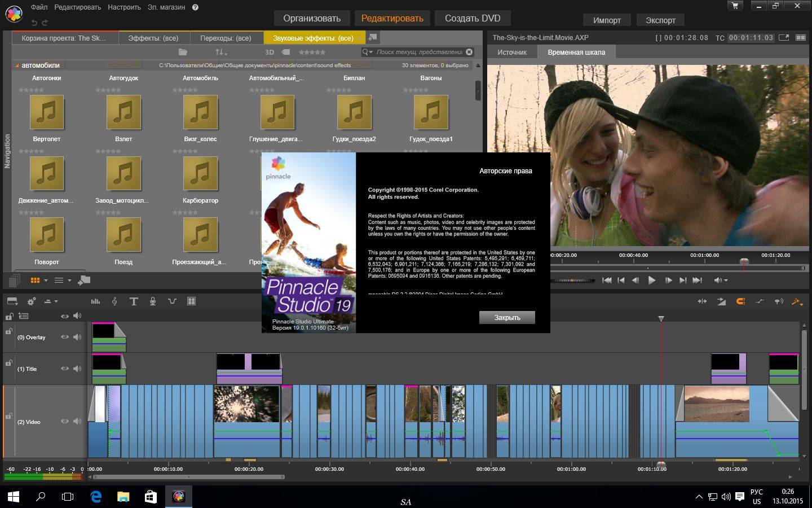Select the Переходы: (все) tab

pos(226,38)
